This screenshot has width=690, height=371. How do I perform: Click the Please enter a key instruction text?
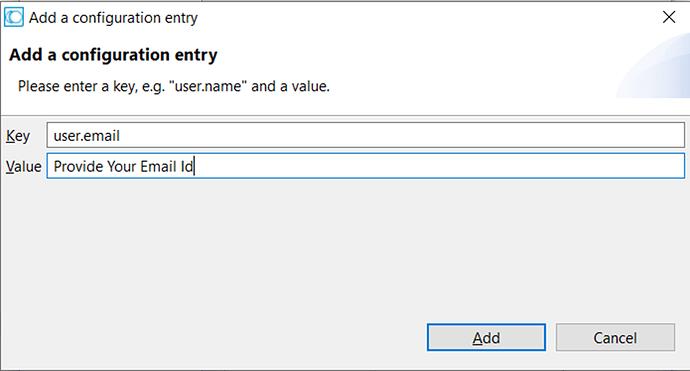[x=174, y=86]
